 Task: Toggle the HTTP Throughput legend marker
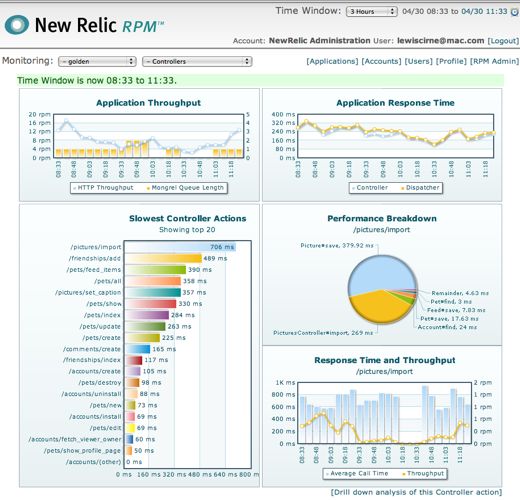pos(75,188)
